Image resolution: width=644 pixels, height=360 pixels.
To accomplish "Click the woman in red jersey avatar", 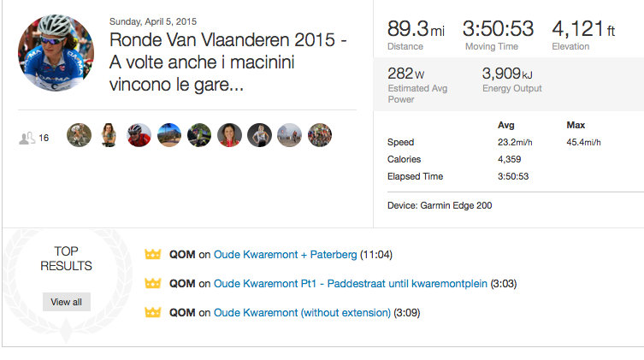I will pos(229,135).
